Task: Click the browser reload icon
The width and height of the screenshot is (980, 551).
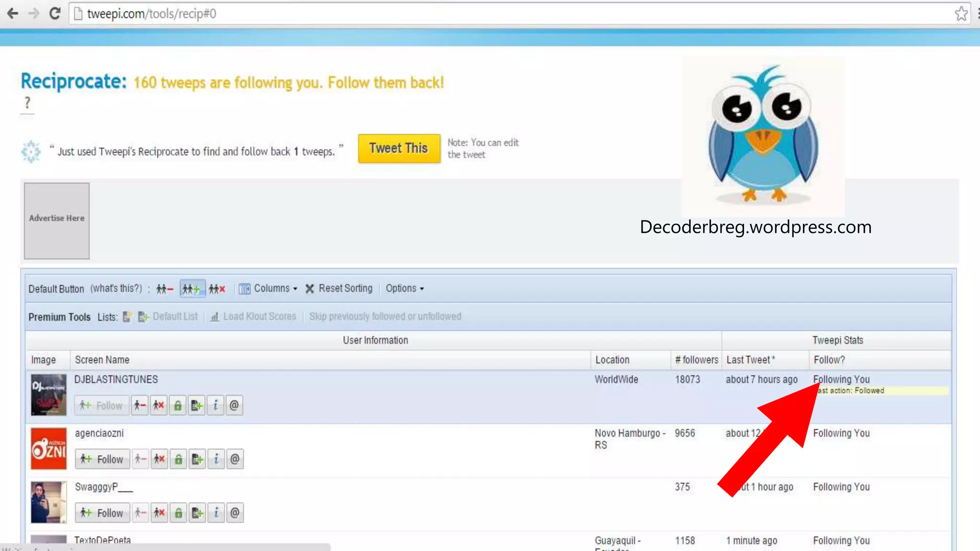Action: coord(55,13)
